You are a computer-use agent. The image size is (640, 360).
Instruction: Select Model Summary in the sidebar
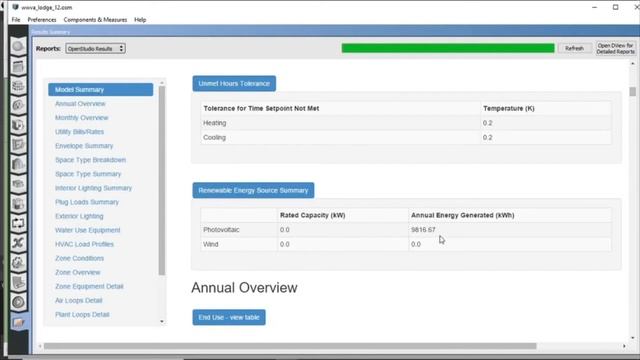point(100,89)
